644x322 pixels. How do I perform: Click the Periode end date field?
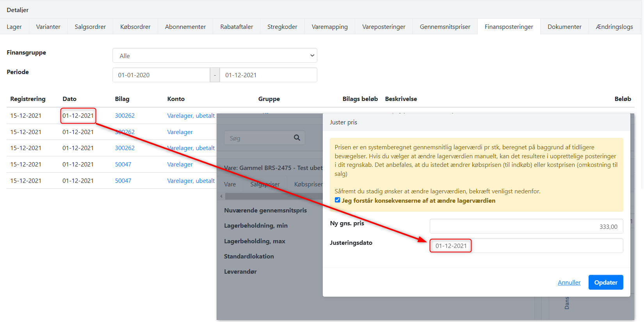268,75
